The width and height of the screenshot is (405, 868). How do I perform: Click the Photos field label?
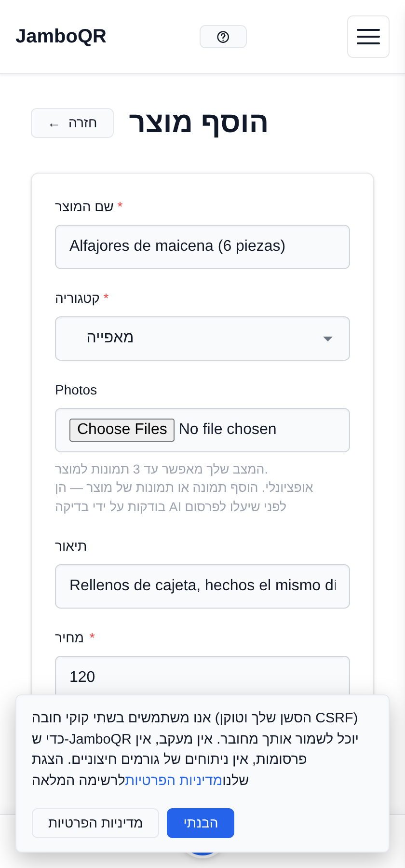(x=76, y=390)
